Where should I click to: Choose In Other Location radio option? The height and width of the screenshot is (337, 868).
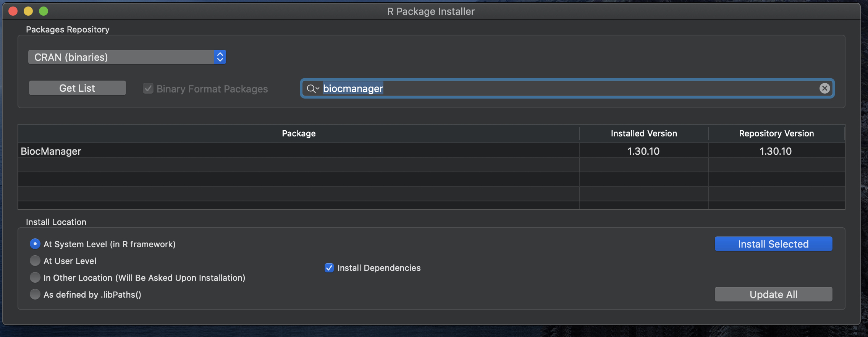pos(35,277)
